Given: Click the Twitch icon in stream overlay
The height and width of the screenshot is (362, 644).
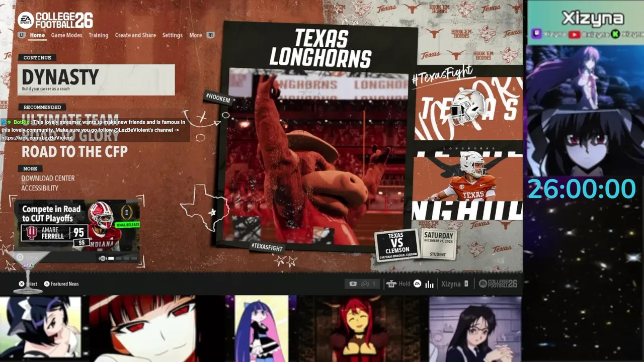Looking at the screenshot, I should (x=536, y=34).
